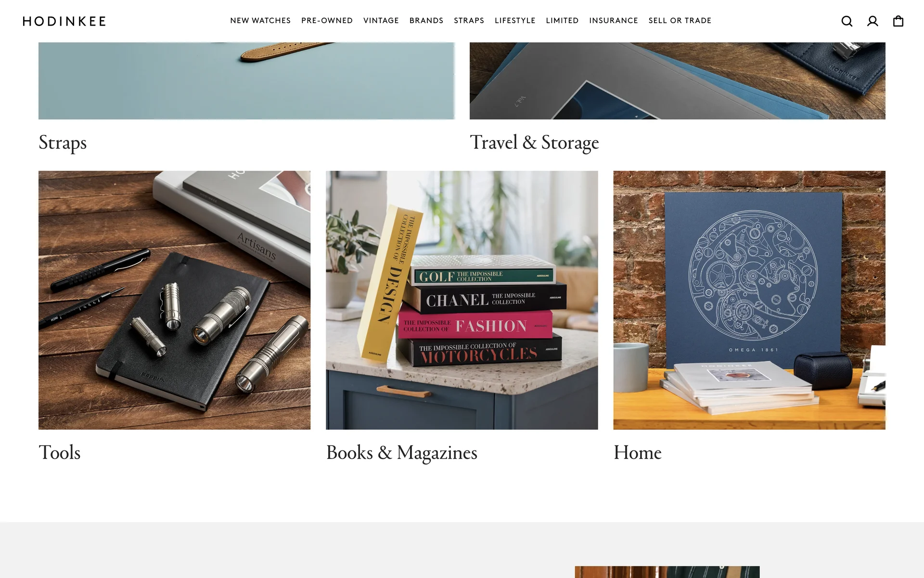Select Sell or Trade in navigation
This screenshot has height=578, width=924.
click(x=680, y=21)
